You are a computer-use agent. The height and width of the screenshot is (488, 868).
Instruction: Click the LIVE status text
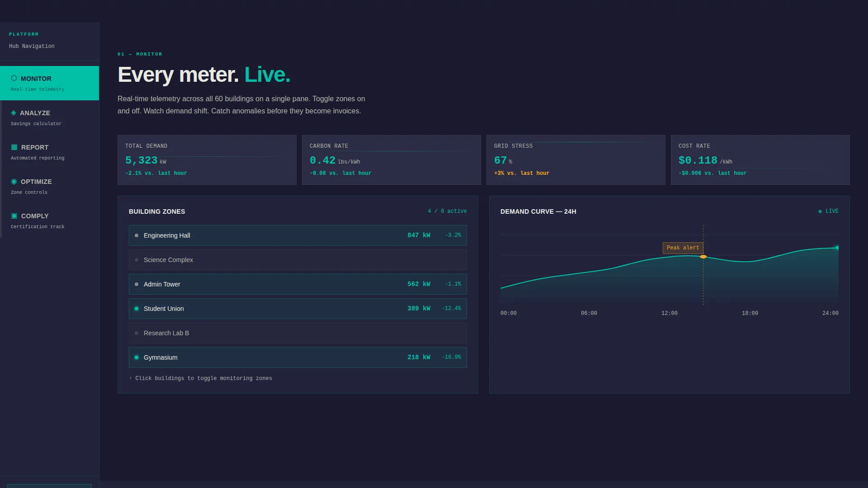point(832,211)
